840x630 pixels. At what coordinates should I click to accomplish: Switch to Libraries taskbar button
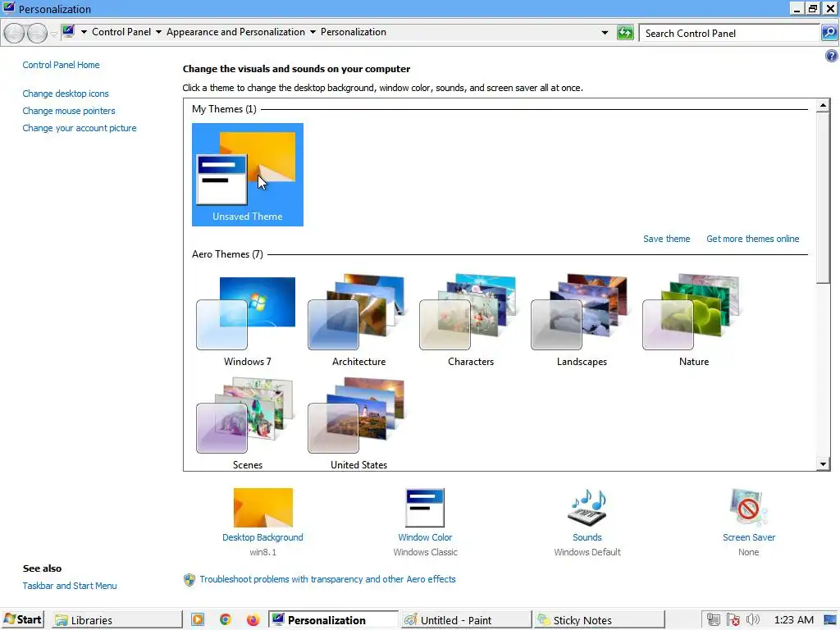(x=117, y=620)
